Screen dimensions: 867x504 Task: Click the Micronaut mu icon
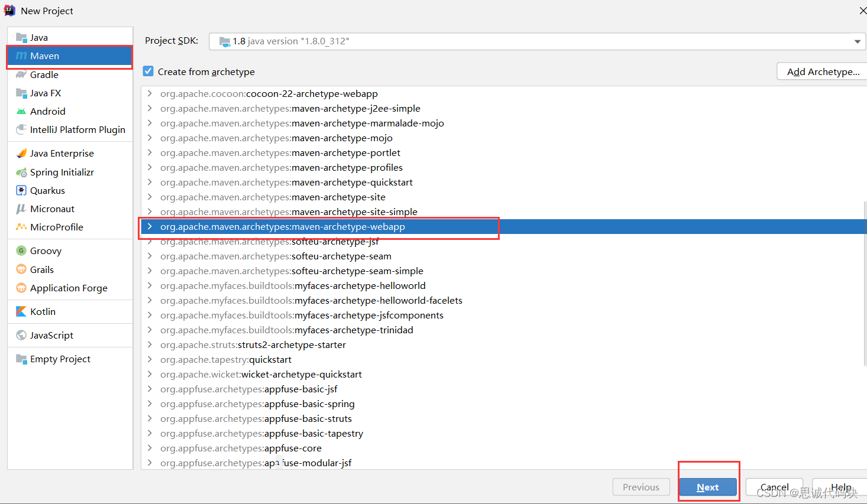(x=21, y=209)
